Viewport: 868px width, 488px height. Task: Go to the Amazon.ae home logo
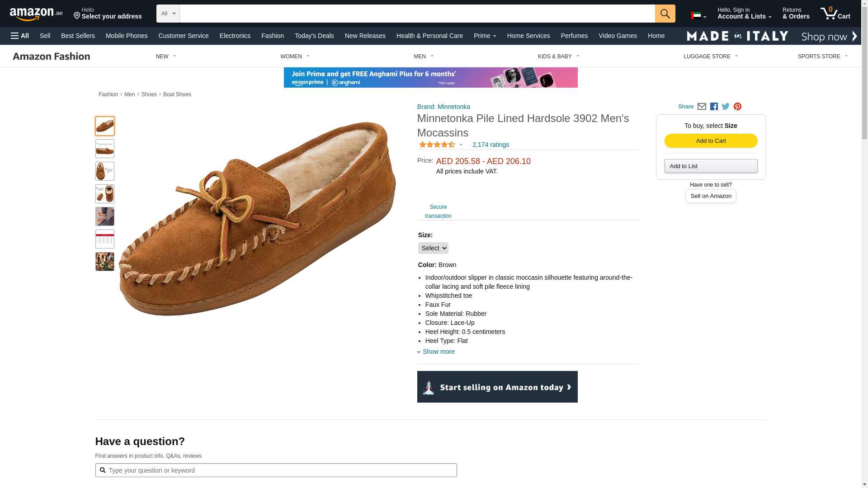point(36,14)
